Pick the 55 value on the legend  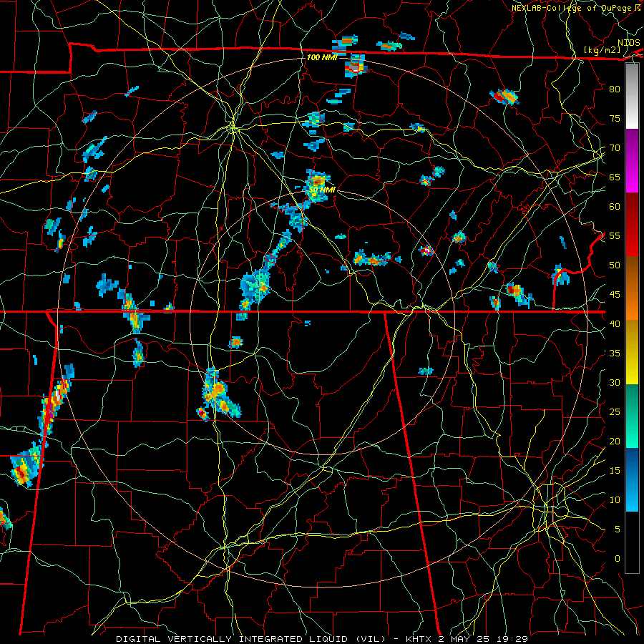coord(615,235)
